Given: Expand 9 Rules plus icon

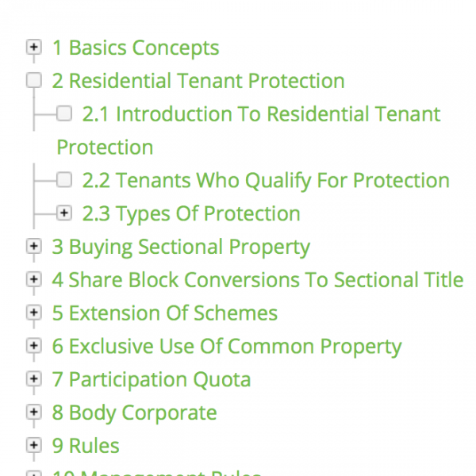Looking at the screenshot, I should (33, 446).
